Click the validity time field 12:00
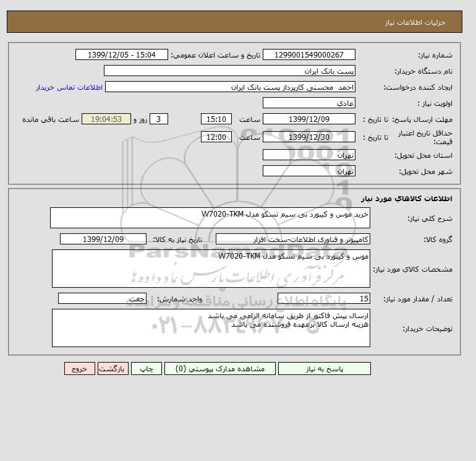This screenshot has width=476, height=461. pyautogui.click(x=216, y=137)
